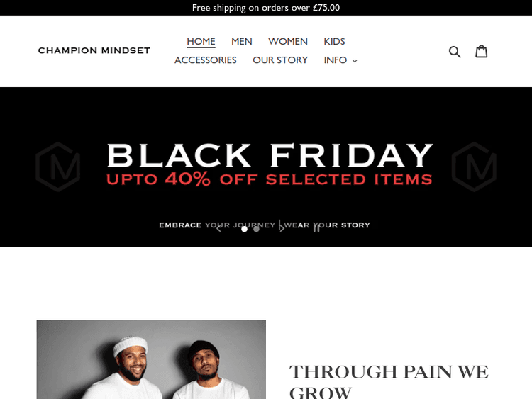
Task: Click the free shipping announcement bar
Action: pos(266,8)
